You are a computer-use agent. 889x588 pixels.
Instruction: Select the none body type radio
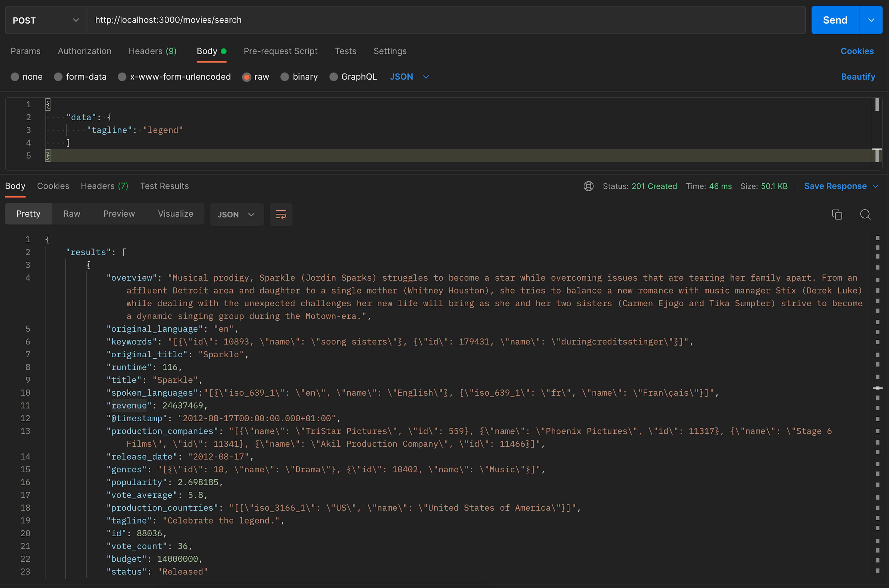(x=15, y=77)
